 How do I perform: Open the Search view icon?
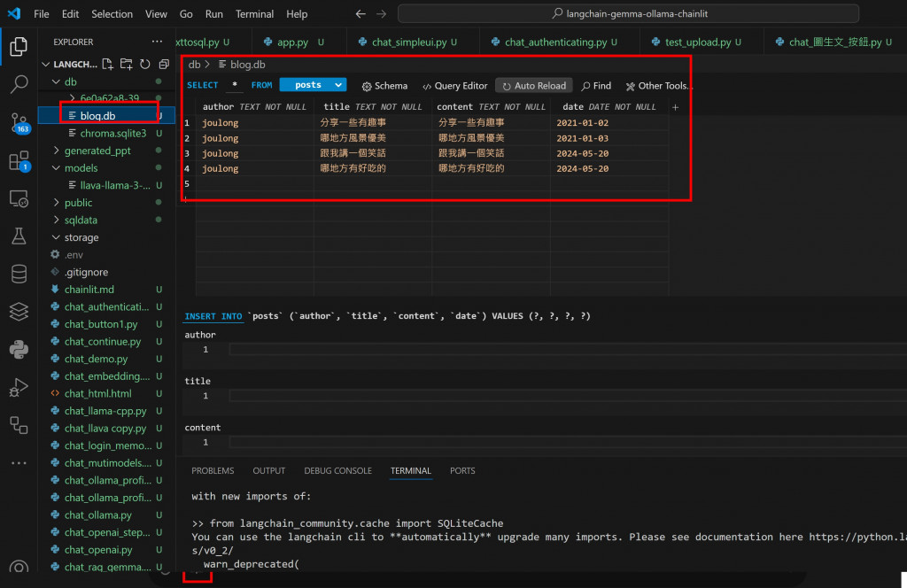tap(19, 84)
